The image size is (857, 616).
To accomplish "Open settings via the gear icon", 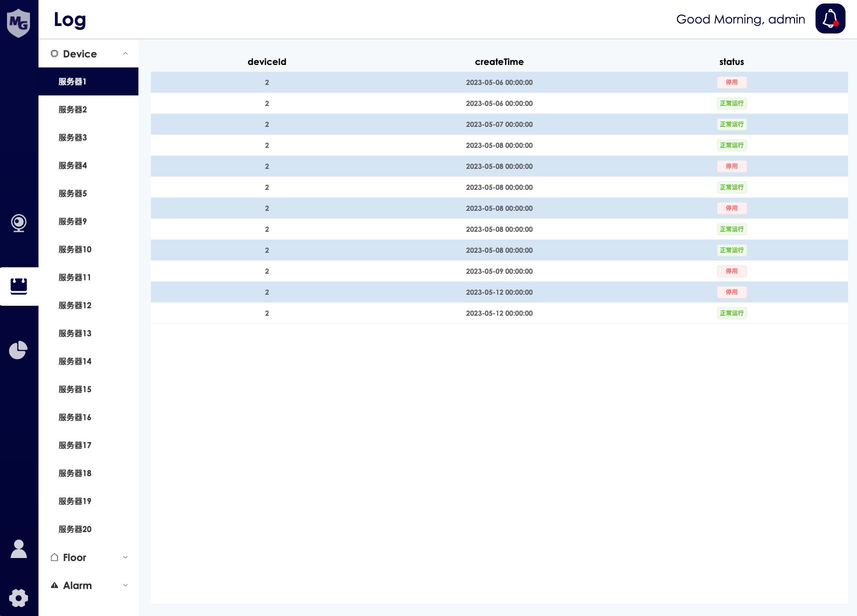I will [18, 598].
